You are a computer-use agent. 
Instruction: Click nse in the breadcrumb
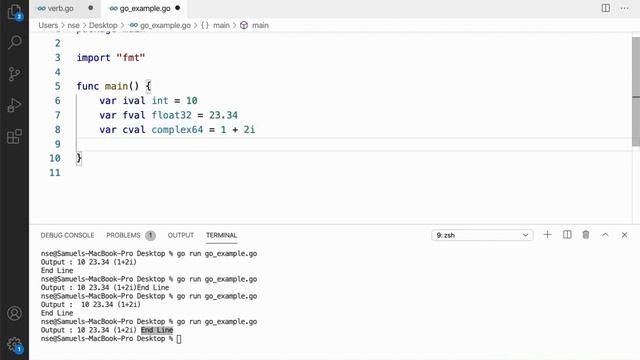pyautogui.click(x=73, y=25)
